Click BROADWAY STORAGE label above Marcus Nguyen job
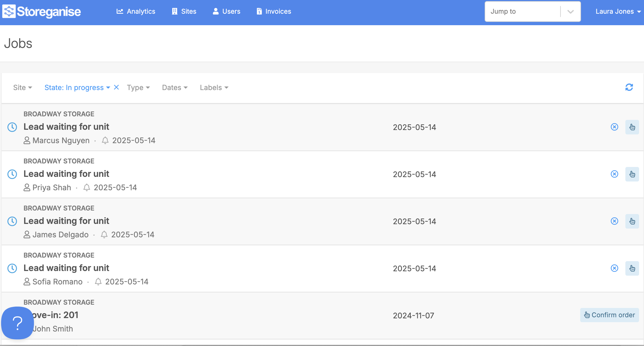 (x=59, y=114)
